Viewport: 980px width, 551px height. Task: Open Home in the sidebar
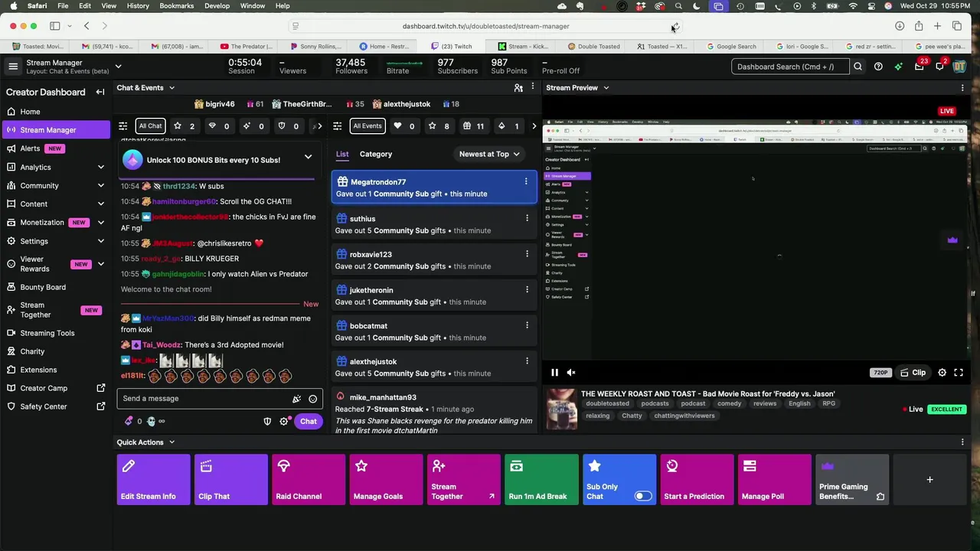pyautogui.click(x=55, y=112)
